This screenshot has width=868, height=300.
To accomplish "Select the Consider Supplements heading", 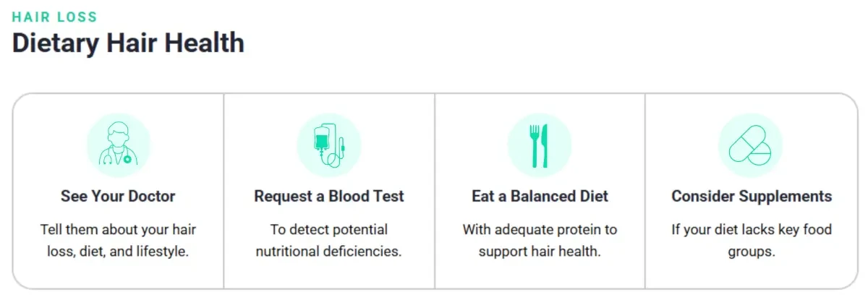I will [x=752, y=196].
